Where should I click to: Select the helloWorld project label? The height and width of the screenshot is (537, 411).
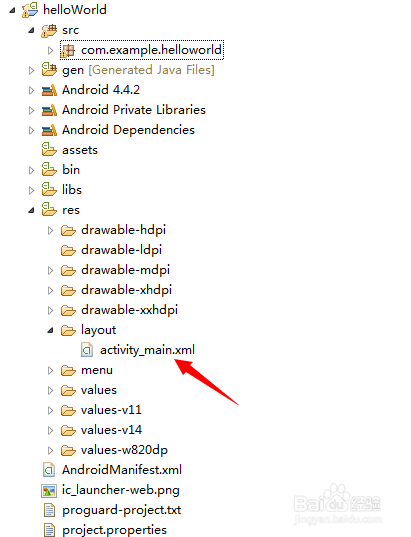click(x=75, y=10)
